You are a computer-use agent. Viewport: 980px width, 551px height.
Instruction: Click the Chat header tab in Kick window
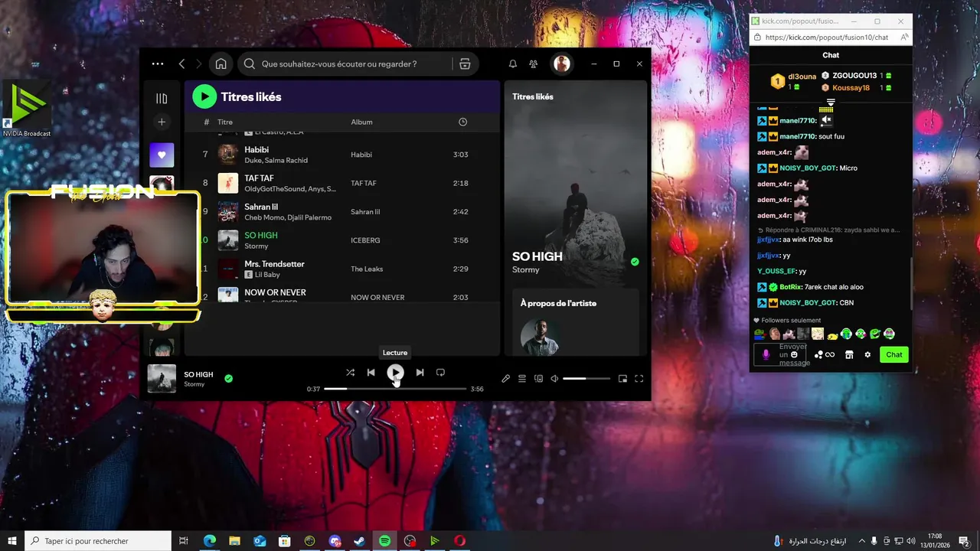point(831,55)
